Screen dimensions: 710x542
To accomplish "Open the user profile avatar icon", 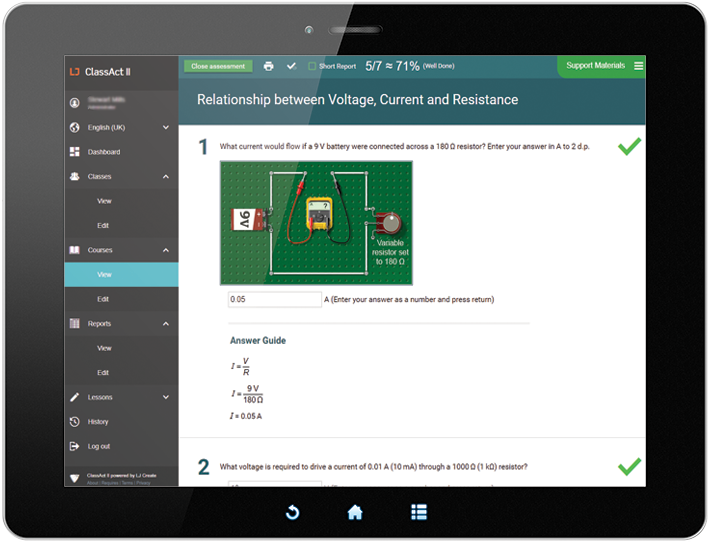I will pos(75,103).
